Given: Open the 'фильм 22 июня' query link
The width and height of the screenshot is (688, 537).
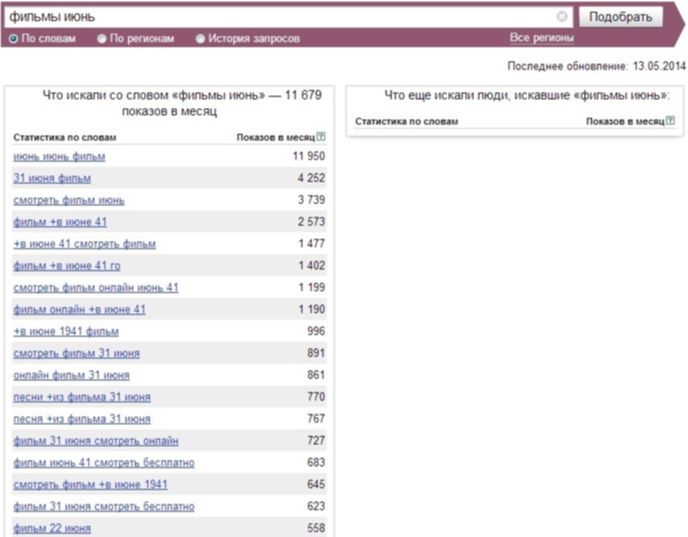Looking at the screenshot, I should click(52, 528).
